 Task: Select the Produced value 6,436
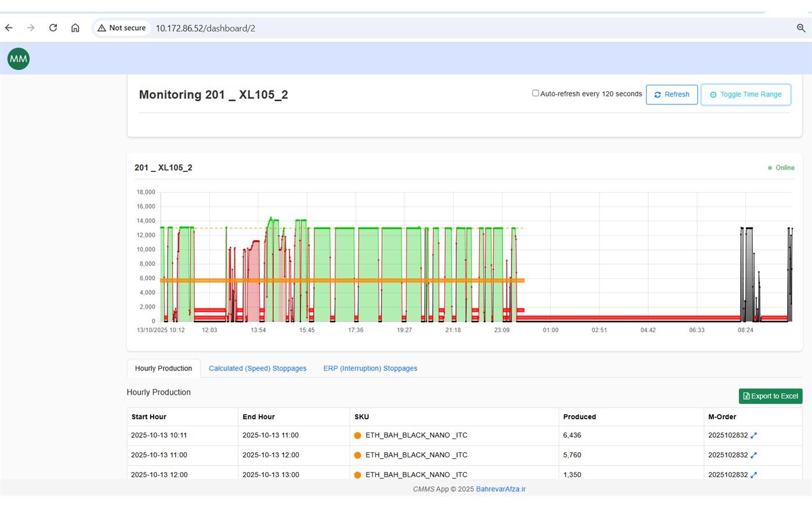(572, 435)
